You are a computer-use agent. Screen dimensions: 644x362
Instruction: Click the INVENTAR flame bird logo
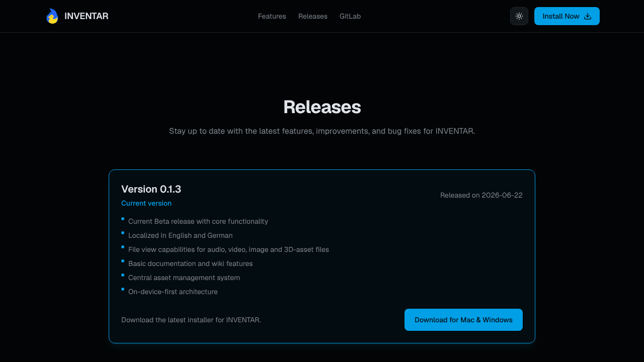click(x=52, y=16)
